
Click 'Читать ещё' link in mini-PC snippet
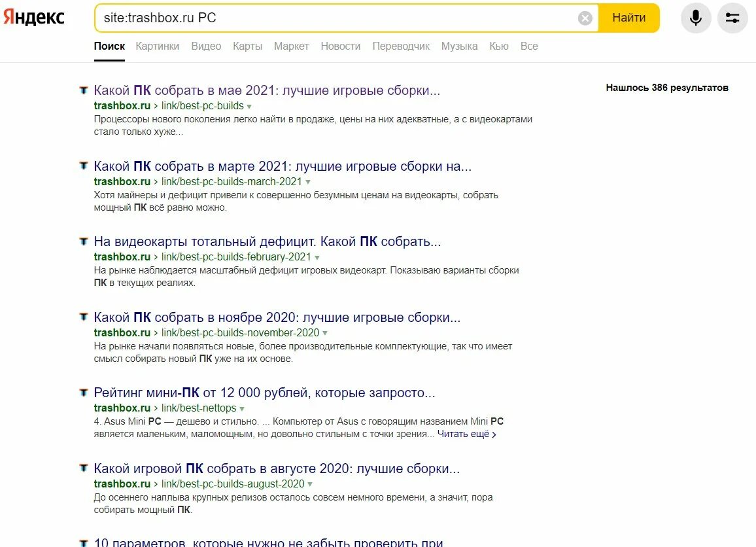point(466,434)
